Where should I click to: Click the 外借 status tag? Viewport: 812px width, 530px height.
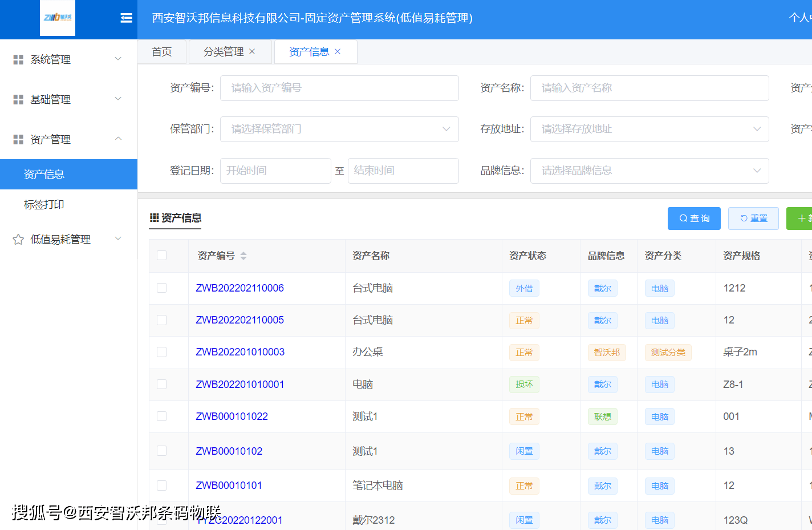[524, 288]
